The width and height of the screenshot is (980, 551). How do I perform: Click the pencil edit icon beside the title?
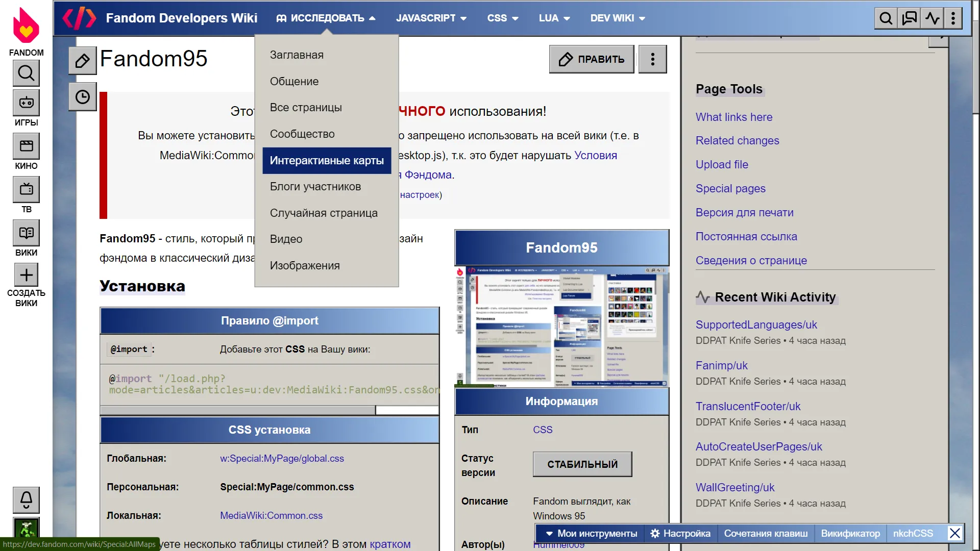83,61
